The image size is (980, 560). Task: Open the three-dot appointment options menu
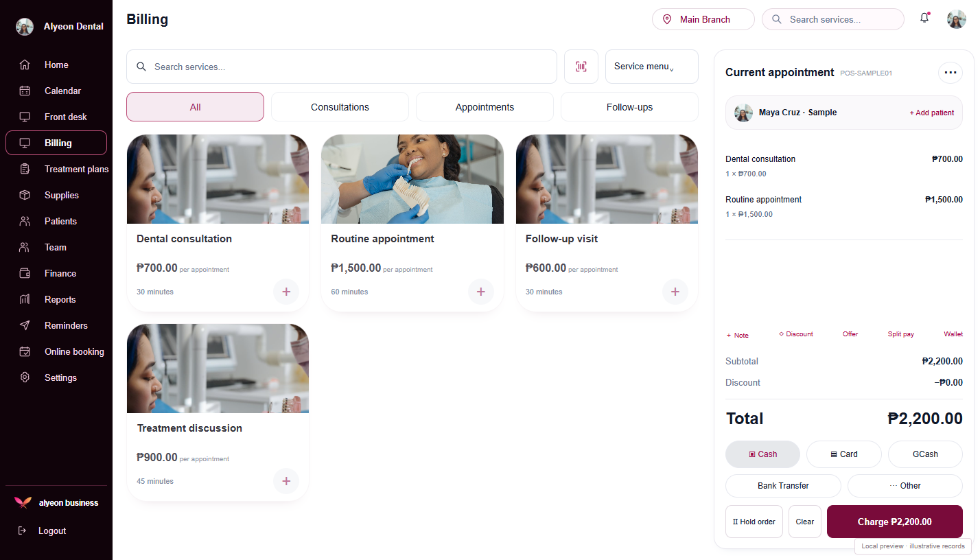pyautogui.click(x=950, y=72)
